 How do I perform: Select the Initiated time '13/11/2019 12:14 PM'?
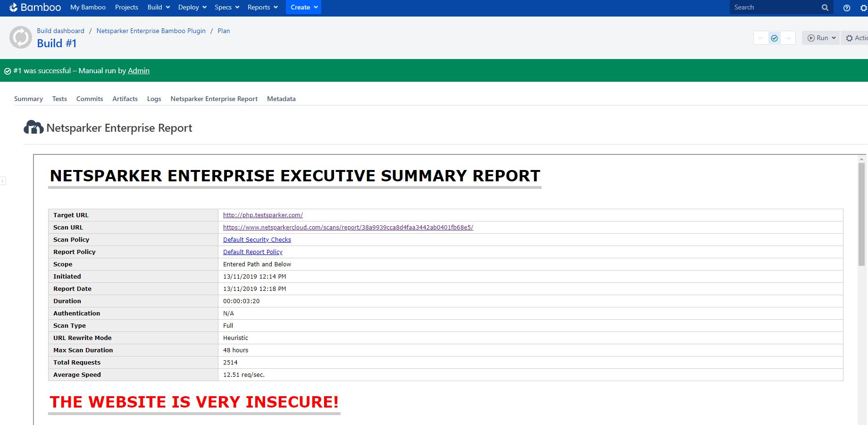pyautogui.click(x=255, y=276)
